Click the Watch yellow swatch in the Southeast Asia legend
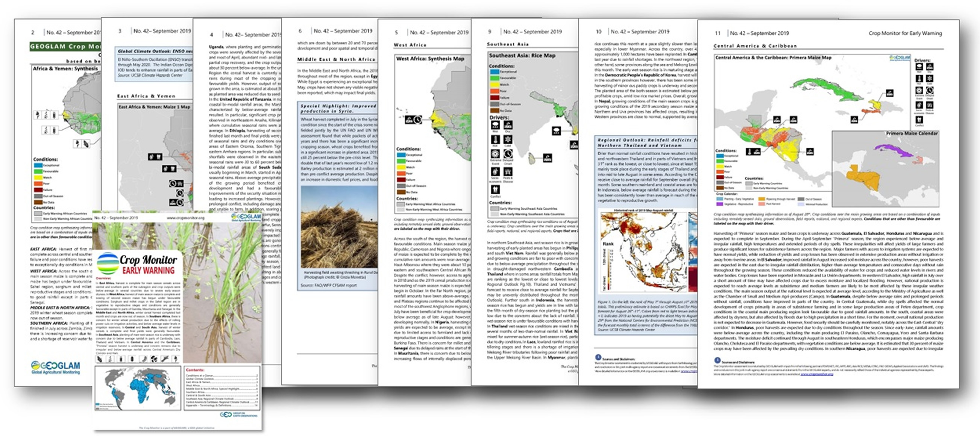The height and width of the screenshot is (436, 980). tap(494, 85)
